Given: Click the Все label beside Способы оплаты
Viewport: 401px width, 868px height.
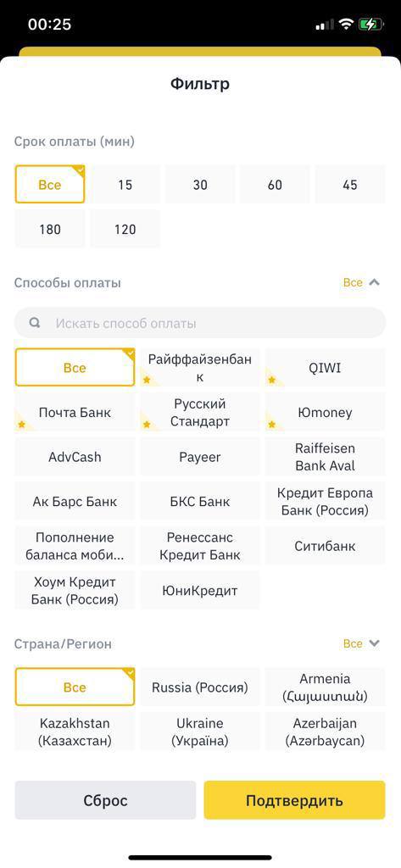Looking at the screenshot, I should (x=353, y=282).
